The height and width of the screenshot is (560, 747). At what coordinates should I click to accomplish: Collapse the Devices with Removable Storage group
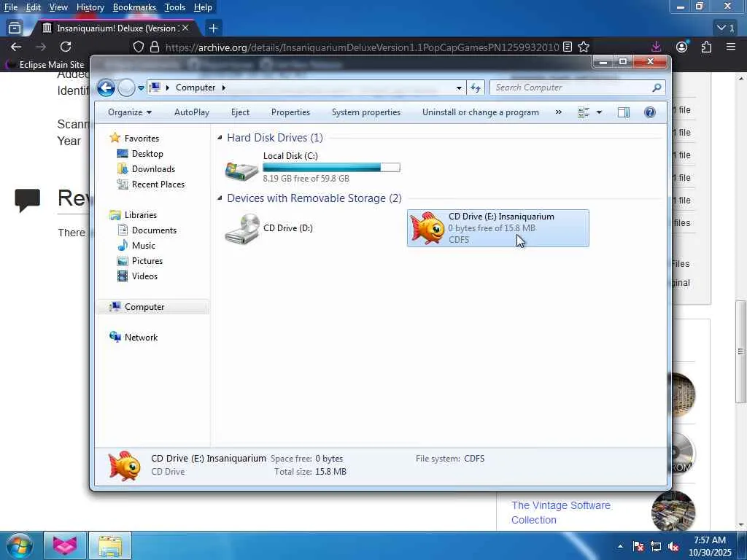(x=220, y=198)
